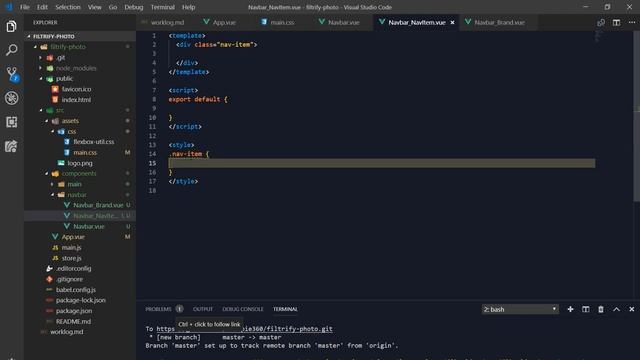Open flexbox-util.css in the explorer
The height and width of the screenshot is (360, 640).
click(x=94, y=142)
